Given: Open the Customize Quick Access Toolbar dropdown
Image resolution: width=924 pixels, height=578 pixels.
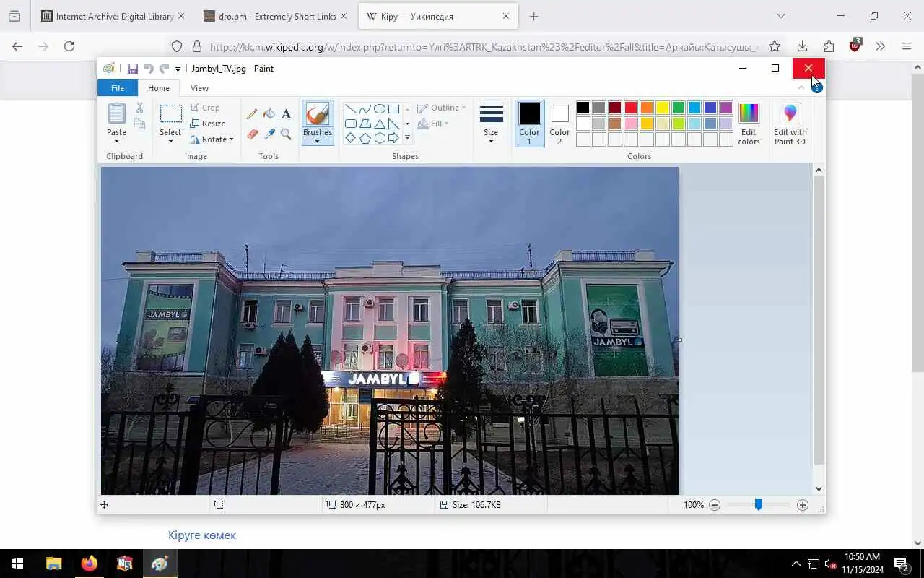Looking at the screenshot, I should [x=178, y=69].
